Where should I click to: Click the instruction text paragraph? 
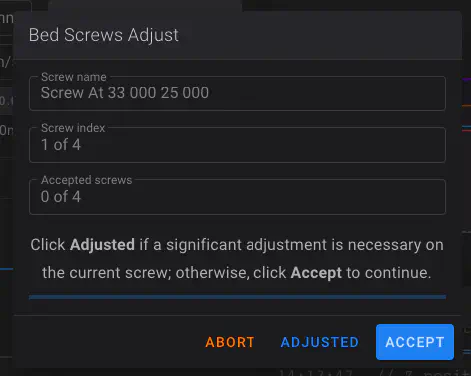click(x=237, y=259)
